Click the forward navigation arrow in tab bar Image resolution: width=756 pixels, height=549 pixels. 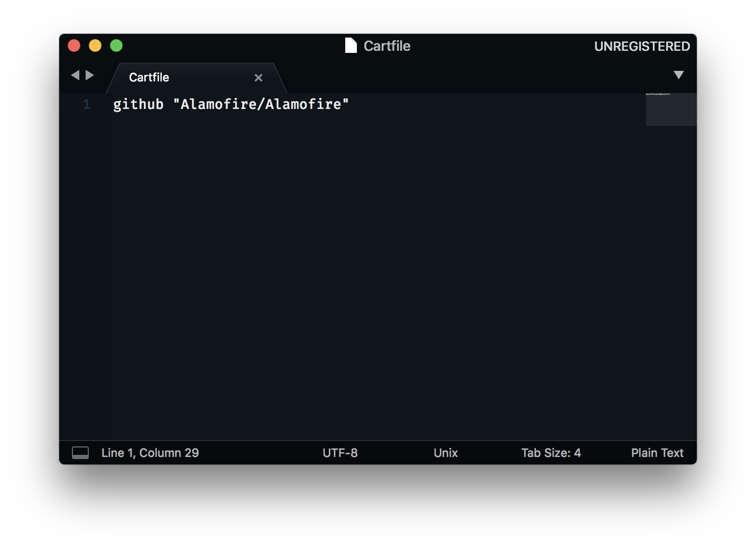(x=90, y=75)
